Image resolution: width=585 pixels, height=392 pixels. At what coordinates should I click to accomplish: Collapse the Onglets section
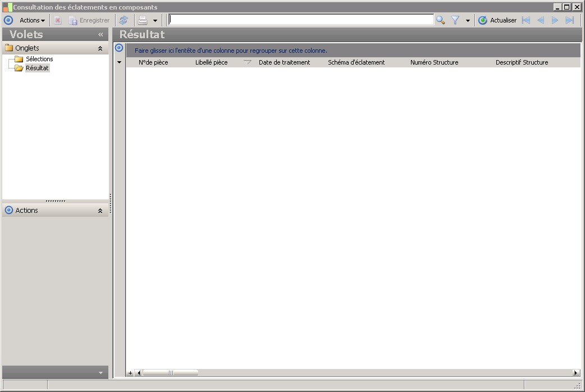(x=100, y=48)
